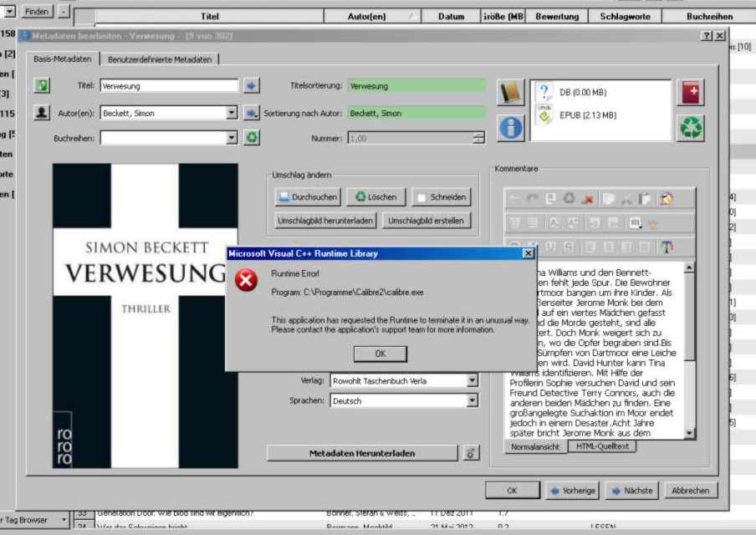Viewport: 756px width, 535px height.
Task: Go to Vorherige book button
Action: pyautogui.click(x=573, y=491)
